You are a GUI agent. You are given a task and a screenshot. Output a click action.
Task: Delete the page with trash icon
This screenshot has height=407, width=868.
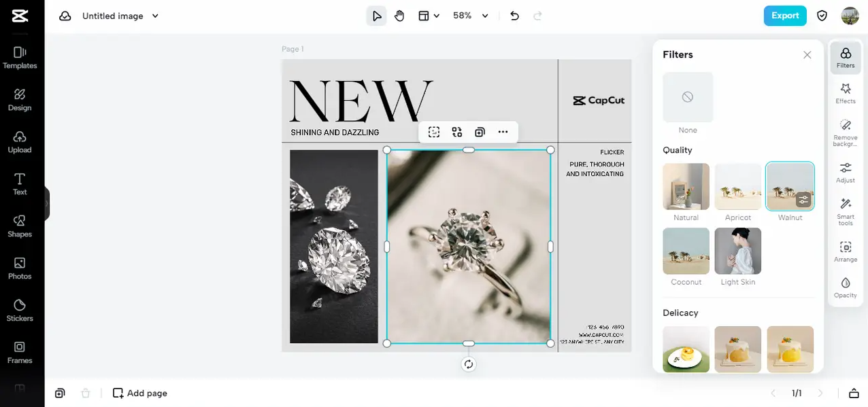pos(85,393)
